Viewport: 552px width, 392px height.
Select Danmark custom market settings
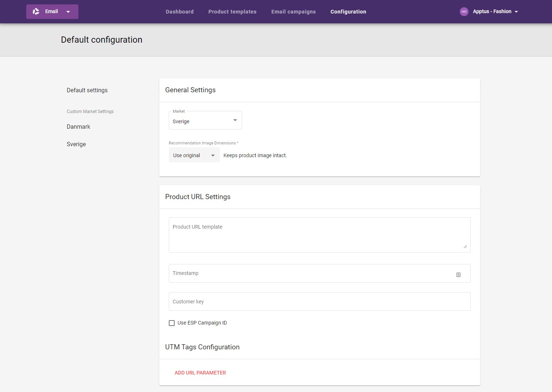78,127
